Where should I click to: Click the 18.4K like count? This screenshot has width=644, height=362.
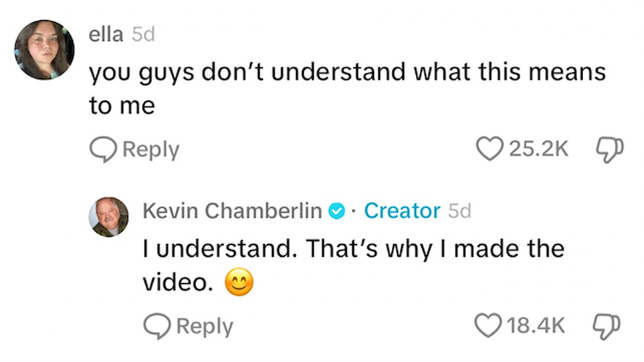click(536, 327)
